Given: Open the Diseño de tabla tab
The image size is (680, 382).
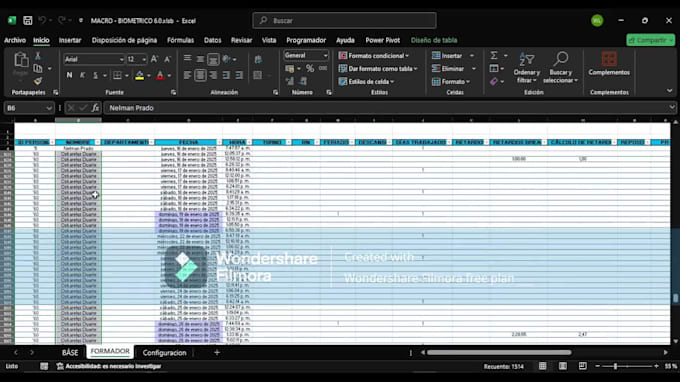Looking at the screenshot, I should tap(434, 40).
